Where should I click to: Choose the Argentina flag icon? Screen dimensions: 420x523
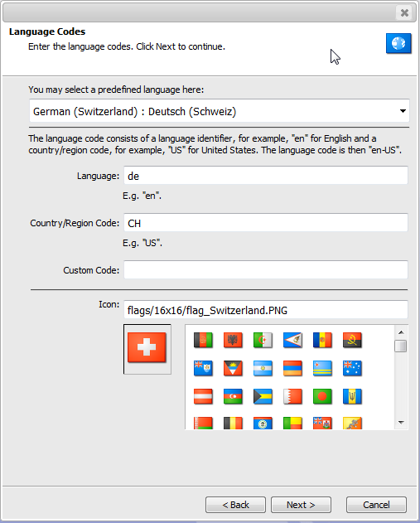click(x=263, y=368)
